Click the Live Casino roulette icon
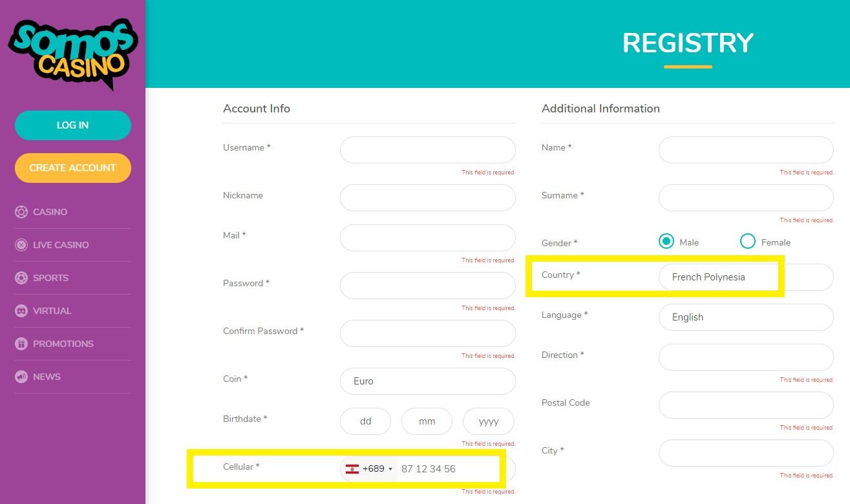Image resolution: width=850 pixels, height=504 pixels. click(21, 245)
